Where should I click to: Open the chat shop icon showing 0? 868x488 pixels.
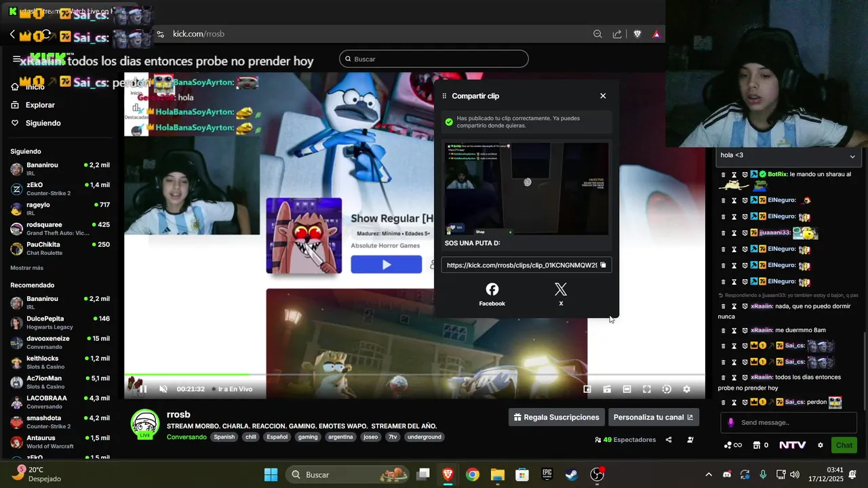[759, 445]
